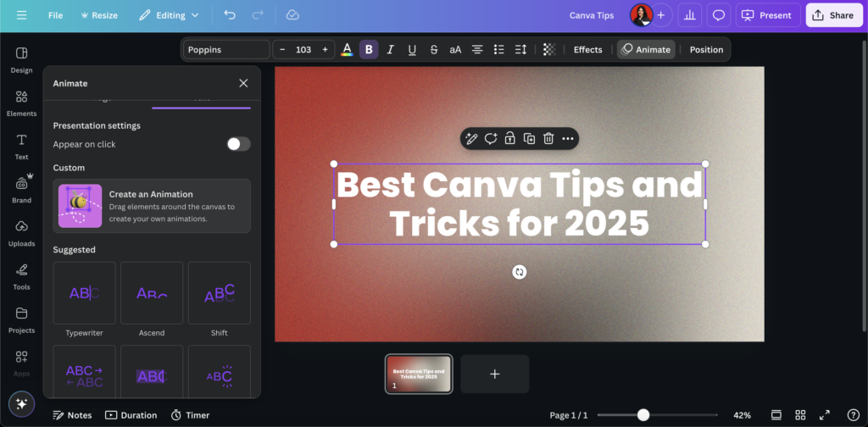Viewport: 868px width, 427px height.
Task: Increase font size with plus button
Action: pyautogui.click(x=325, y=49)
